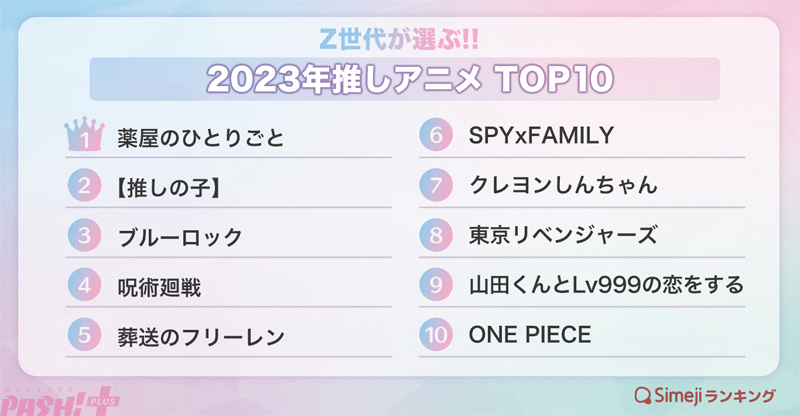Click the rank 9 circle badge
The height and width of the screenshot is (416, 800).
pyautogui.click(x=437, y=286)
